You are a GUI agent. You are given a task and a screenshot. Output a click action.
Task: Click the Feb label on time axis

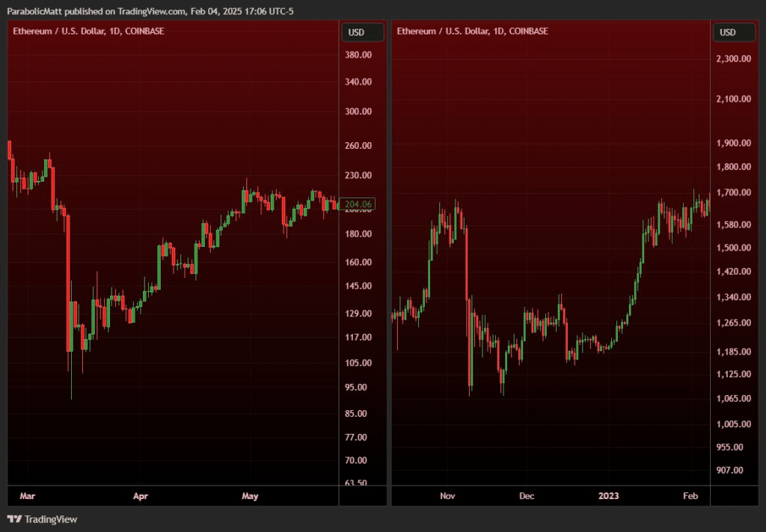tap(690, 496)
